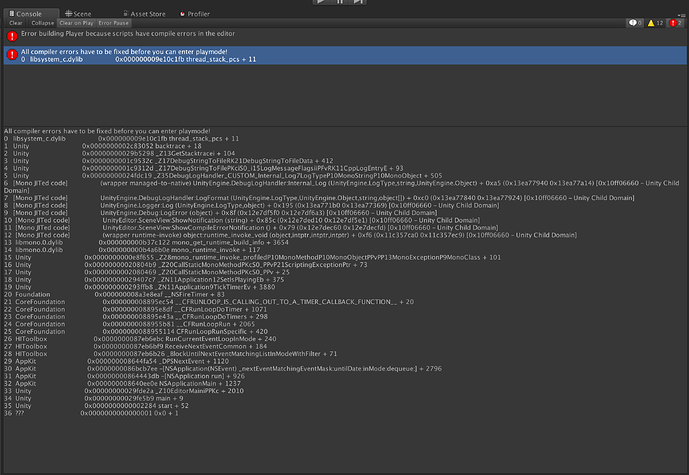The image size is (689, 475).
Task: Click stack line 9 'UnityEngine.Debug:LogError'
Action: (x=220, y=213)
